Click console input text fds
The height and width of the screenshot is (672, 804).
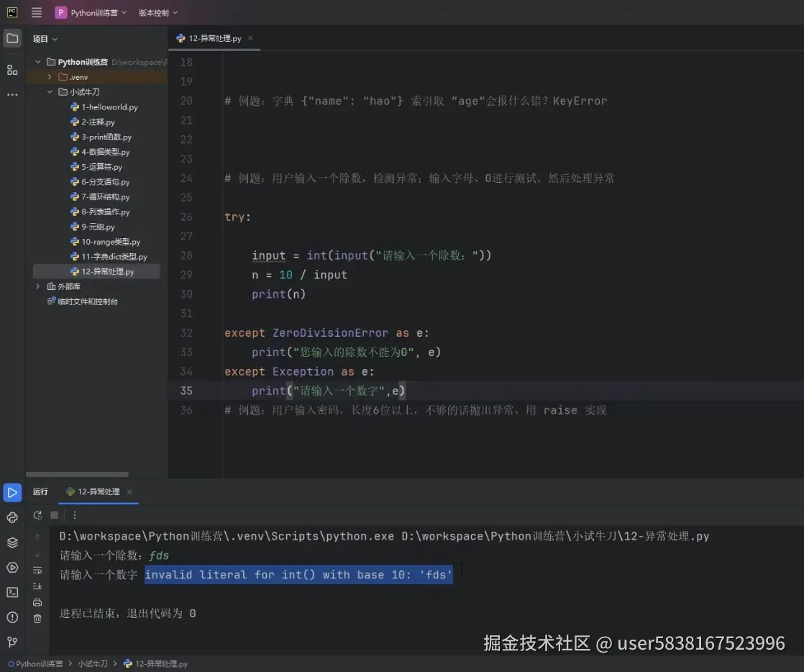click(158, 555)
